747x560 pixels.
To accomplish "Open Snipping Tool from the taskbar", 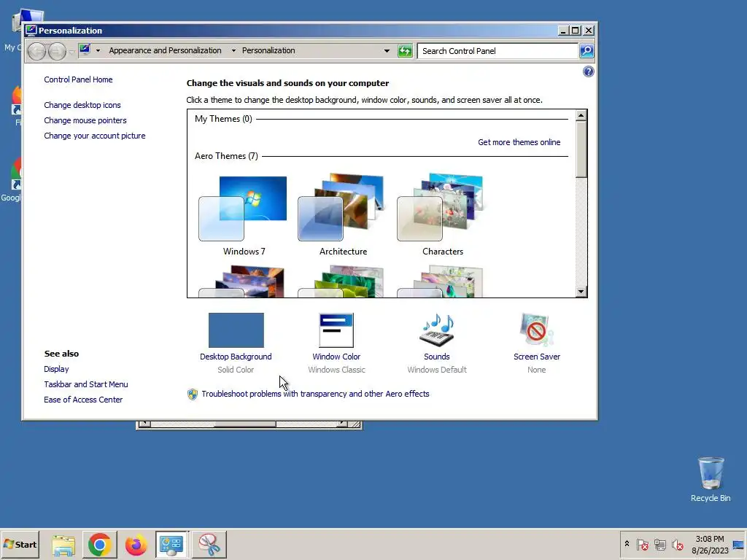I will [x=209, y=545].
